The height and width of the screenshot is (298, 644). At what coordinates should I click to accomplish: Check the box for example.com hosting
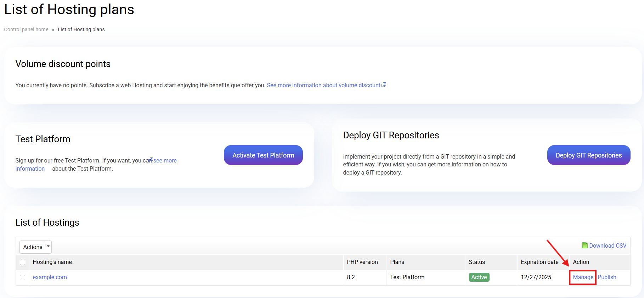click(23, 277)
